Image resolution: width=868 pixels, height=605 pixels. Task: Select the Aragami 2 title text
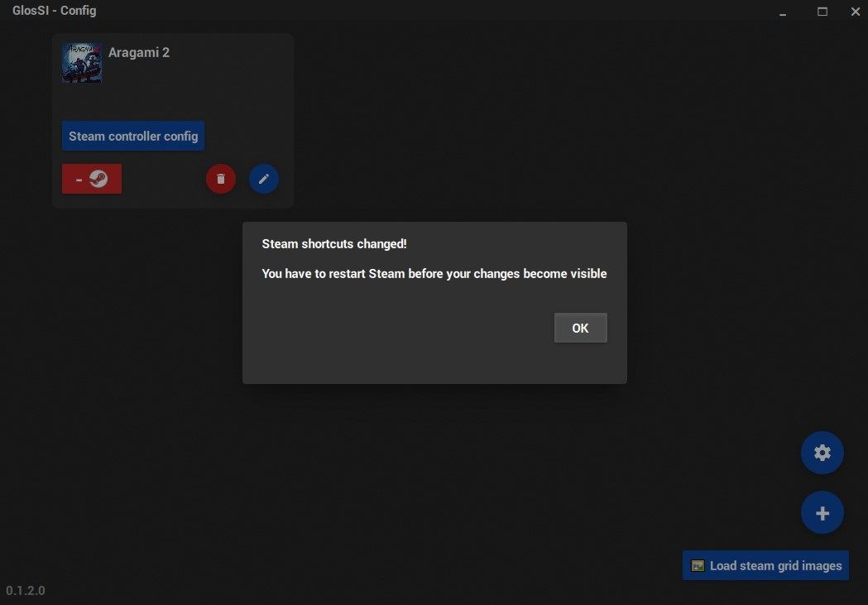point(138,52)
